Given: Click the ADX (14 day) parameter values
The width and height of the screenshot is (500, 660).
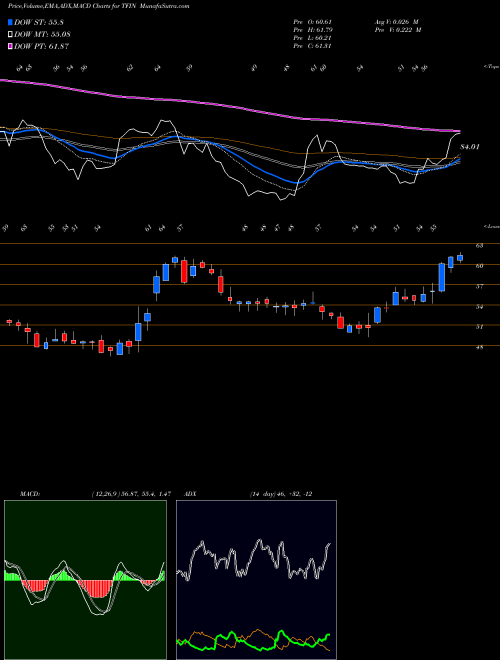Looking at the screenshot, I should coord(281,494).
